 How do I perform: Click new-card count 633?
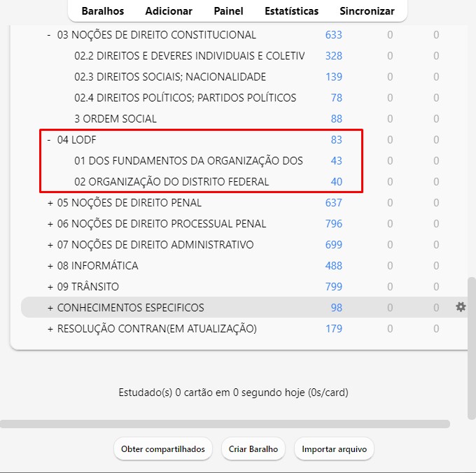pyautogui.click(x=334, y=35)
